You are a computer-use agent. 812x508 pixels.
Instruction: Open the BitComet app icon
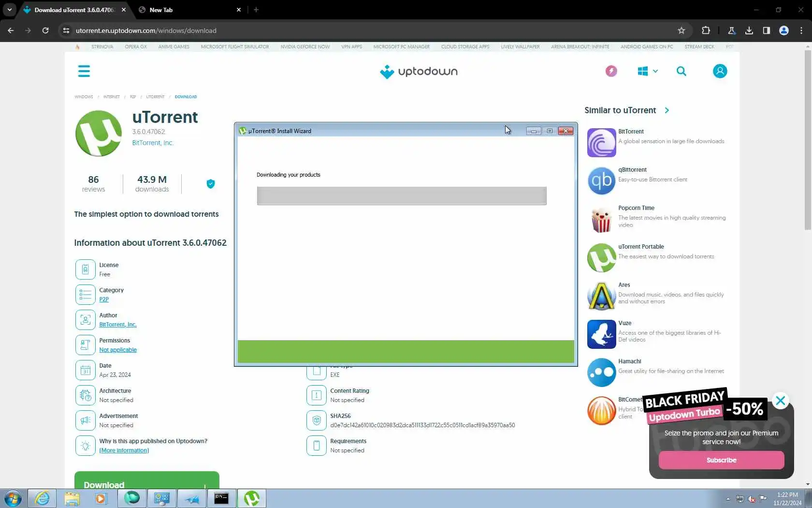pos(601,411)
